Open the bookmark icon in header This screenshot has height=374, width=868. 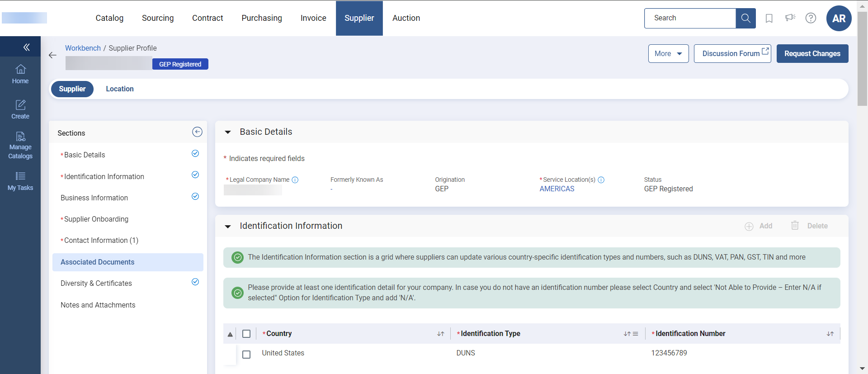[x=769, y=18]
